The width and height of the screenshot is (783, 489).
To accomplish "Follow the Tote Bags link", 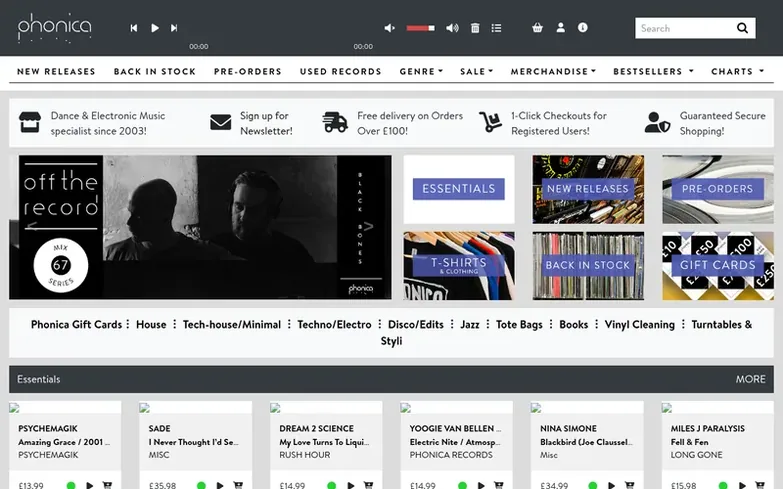I will click(x=519, y=325).
